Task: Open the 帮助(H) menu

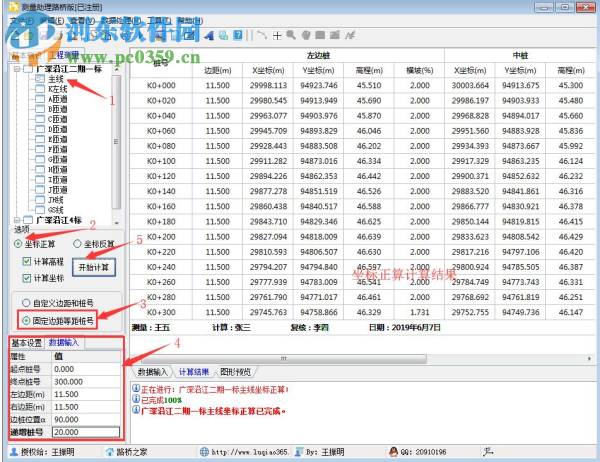Action: point(190,21)
